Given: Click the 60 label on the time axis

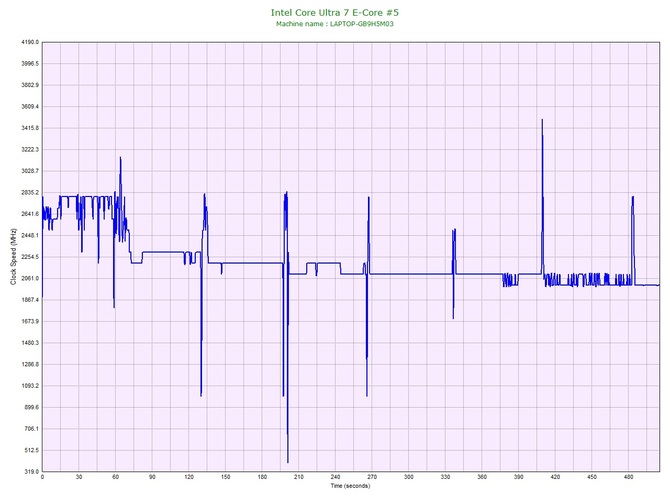Looking at the screenshot, I should pyautogui.click(x=115, y=477).
